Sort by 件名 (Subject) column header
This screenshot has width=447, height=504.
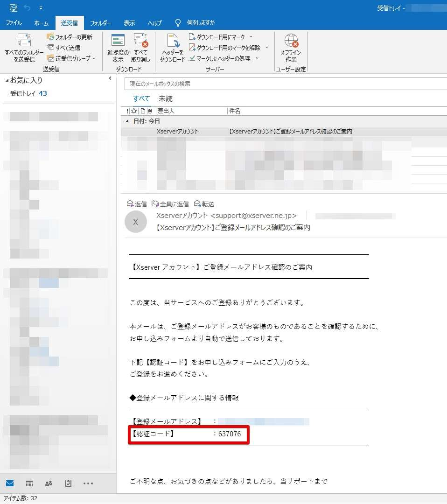pos(235,111)
